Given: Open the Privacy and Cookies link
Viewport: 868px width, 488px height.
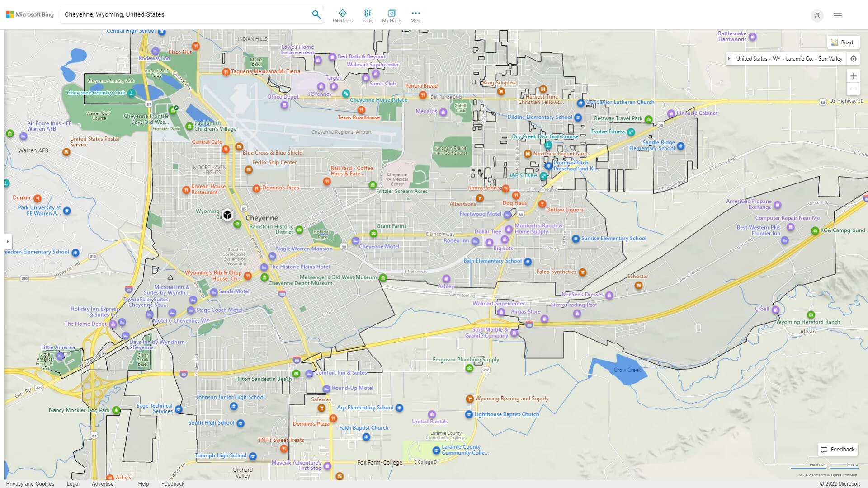Looking at the screenshot, I should [30, 483].
